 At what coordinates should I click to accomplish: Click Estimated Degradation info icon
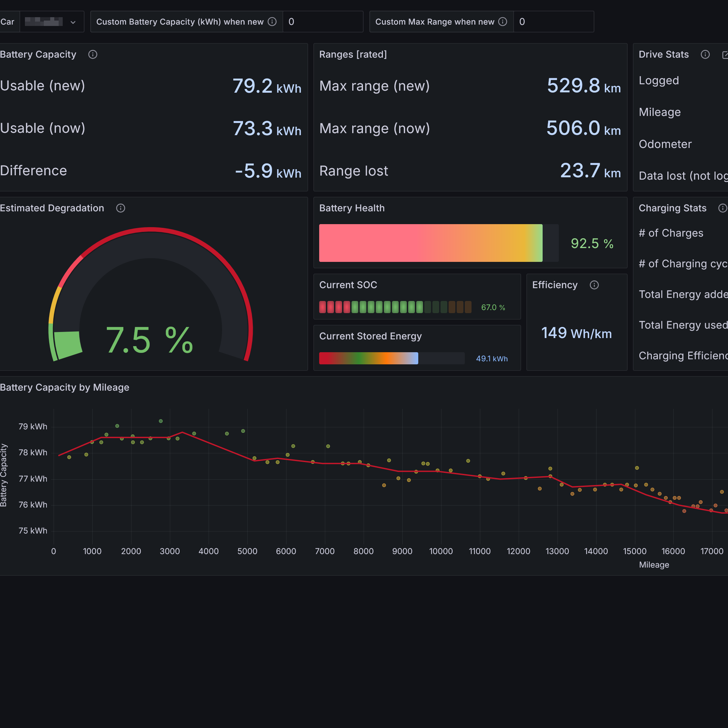(121, 208)
